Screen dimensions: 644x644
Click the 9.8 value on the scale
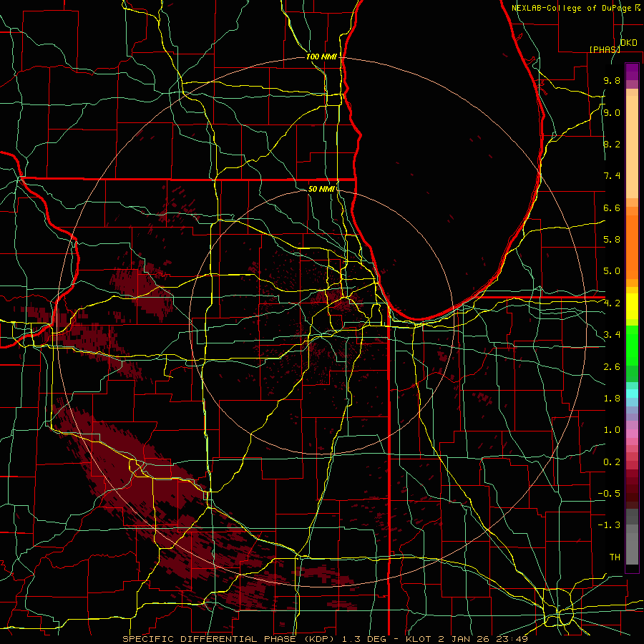coord(612,80)
